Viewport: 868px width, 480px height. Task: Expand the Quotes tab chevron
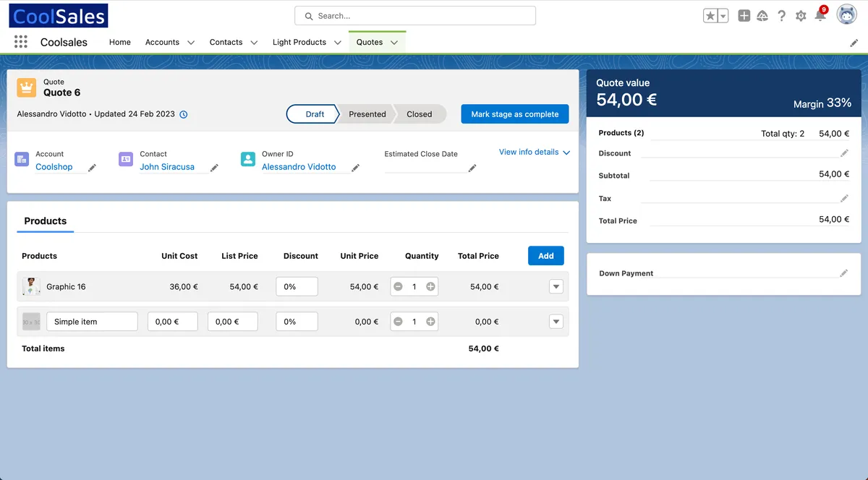pyautogui.click(x=394, y=43)
